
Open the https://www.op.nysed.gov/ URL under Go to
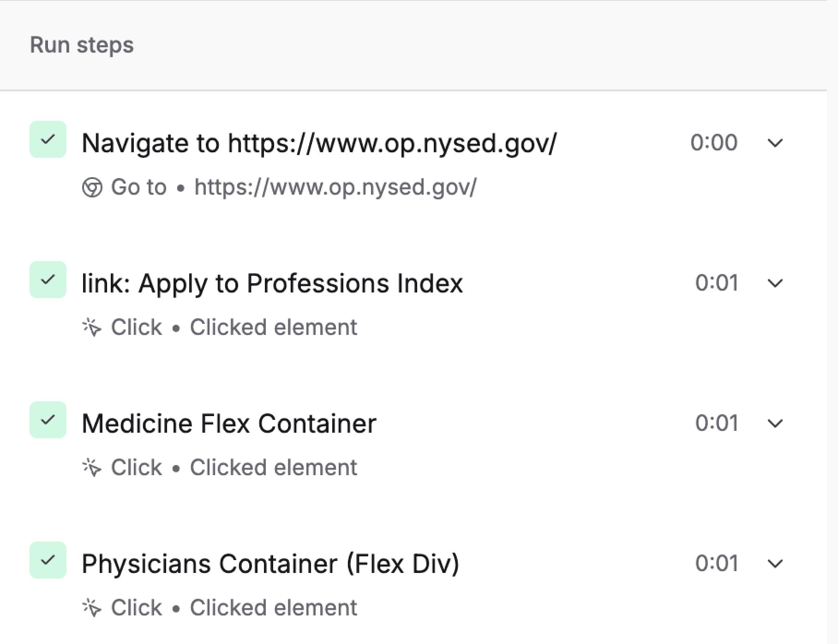tap(335, 187)
